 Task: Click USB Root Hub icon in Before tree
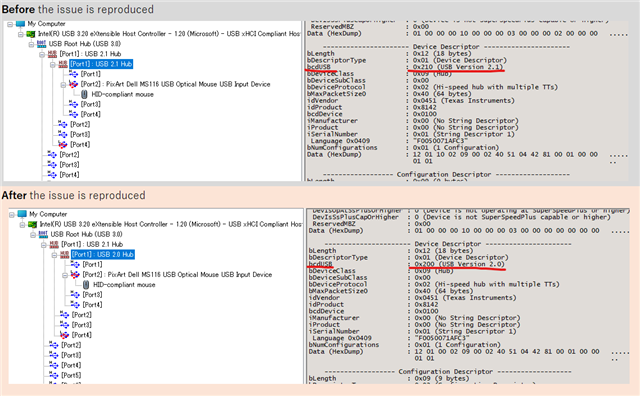point(41,44)
